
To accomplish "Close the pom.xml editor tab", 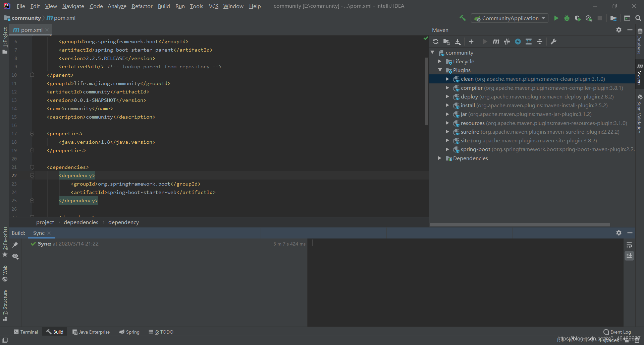I will [x=47, y=30].
